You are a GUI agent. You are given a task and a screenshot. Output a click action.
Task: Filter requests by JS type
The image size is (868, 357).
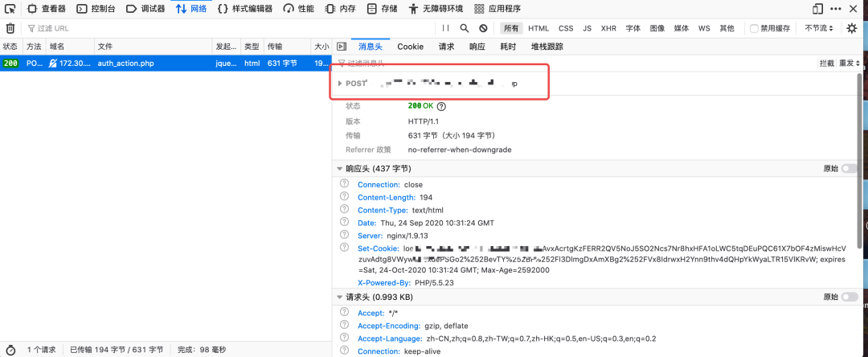pyautogui.click(x=588, y=28)
